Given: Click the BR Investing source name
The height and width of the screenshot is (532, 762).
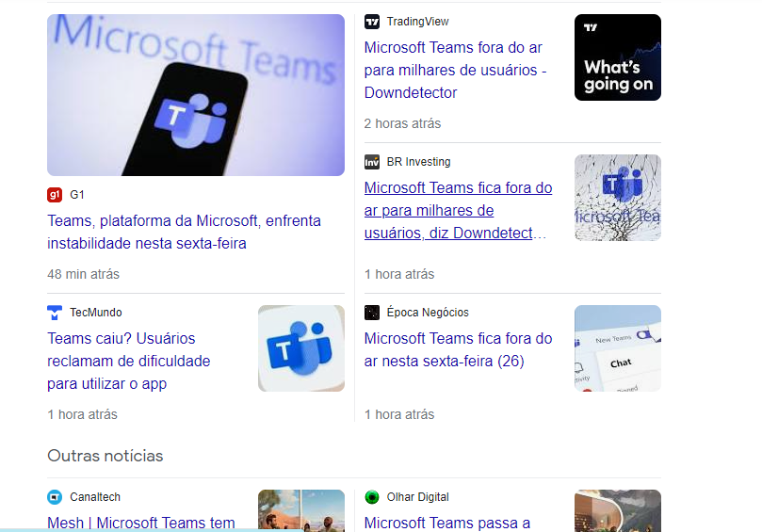Looking at the screenshot, I should [419, 162].
